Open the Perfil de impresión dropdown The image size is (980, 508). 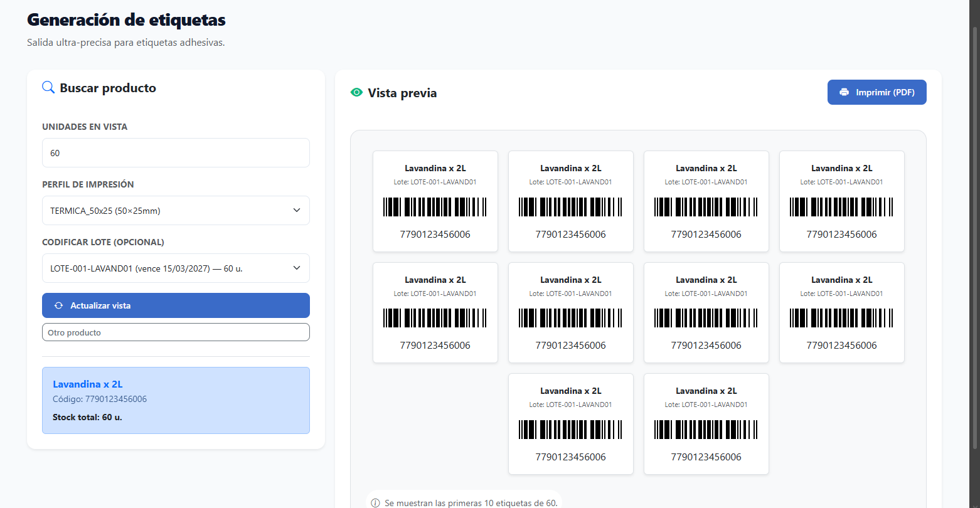(x=176, y=211)
